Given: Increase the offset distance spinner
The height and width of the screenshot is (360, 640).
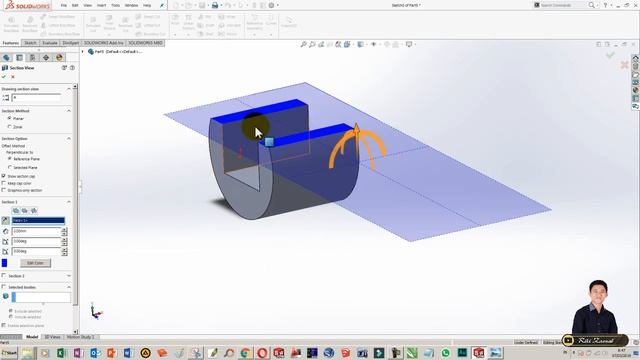Looking at the screenshot, I should point(64,229).
